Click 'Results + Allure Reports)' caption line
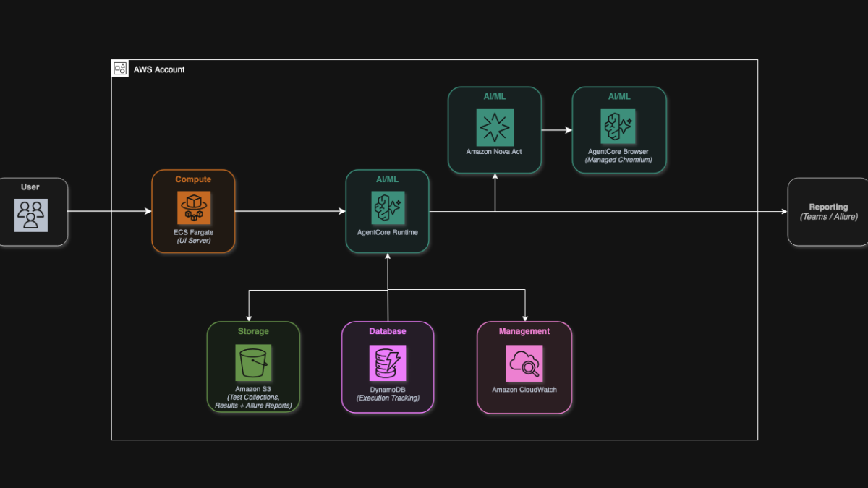 pos(253,406)
